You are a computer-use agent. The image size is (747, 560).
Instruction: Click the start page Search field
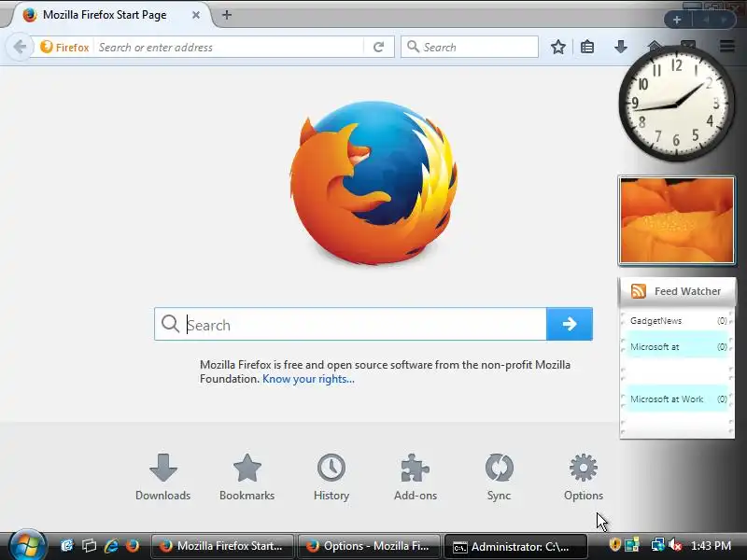[x=350, y=324]
